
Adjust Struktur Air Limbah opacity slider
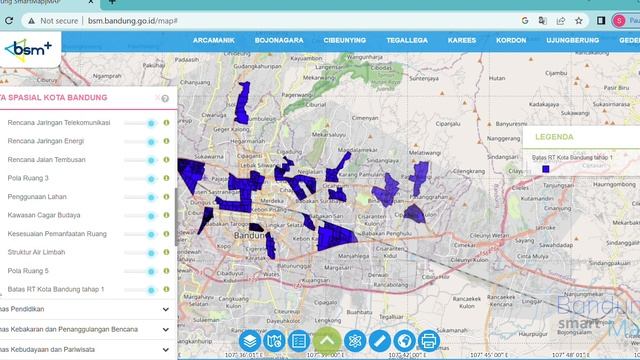click(x=140, y=253)
